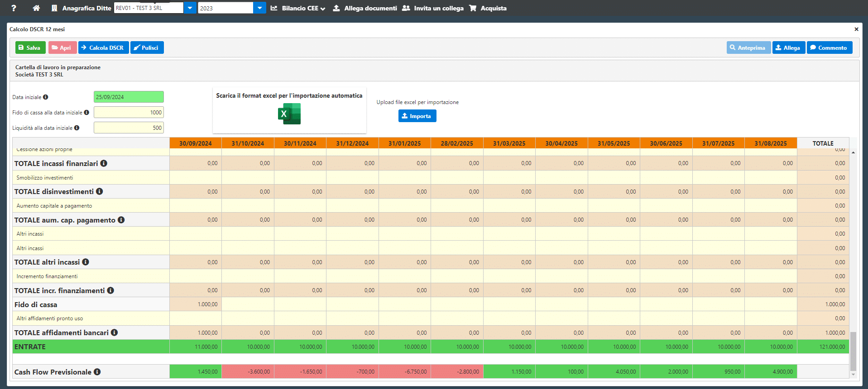
Task: Show info for Data iniziale
Action: [x=46, y=97]
